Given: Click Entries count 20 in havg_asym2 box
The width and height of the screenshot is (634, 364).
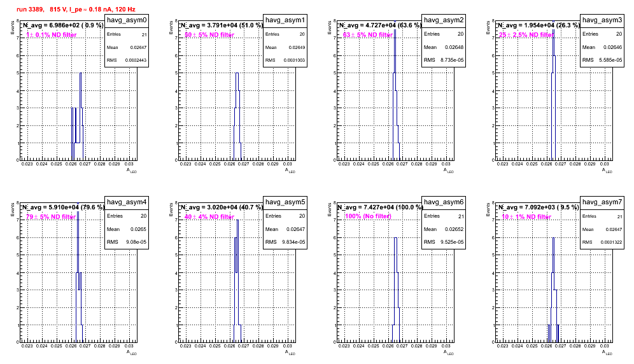Looking at the screenshot, I should pyautogui.click(x=460, y=34).
